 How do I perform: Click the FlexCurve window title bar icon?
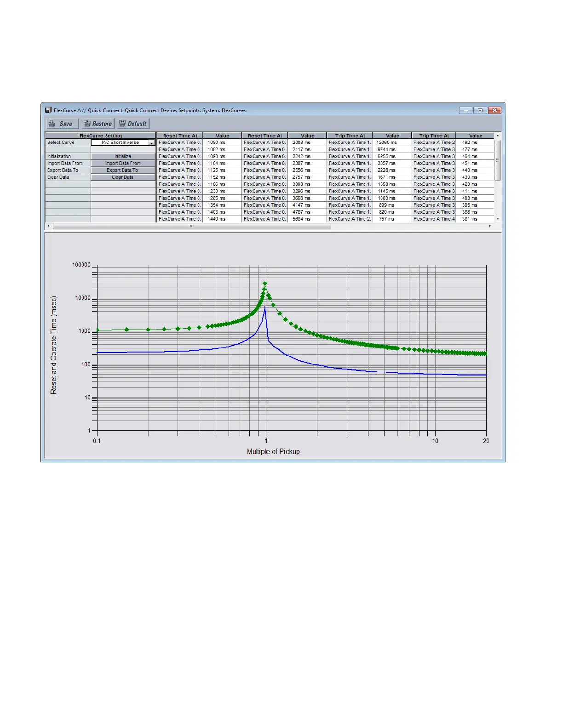pyautogui.click(x=48, y=110)
